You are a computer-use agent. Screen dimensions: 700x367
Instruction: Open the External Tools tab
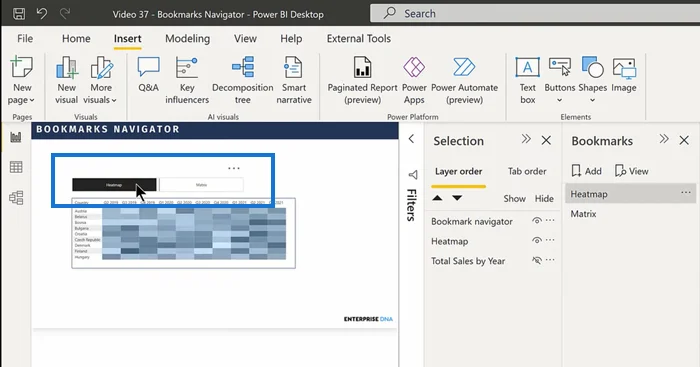[358, 38]
